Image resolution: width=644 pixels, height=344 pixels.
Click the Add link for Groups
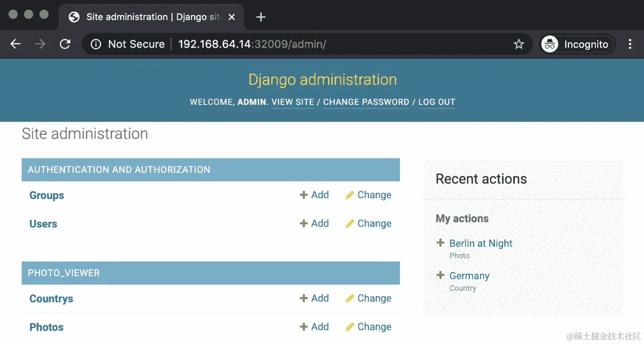[x=314, y=195]
